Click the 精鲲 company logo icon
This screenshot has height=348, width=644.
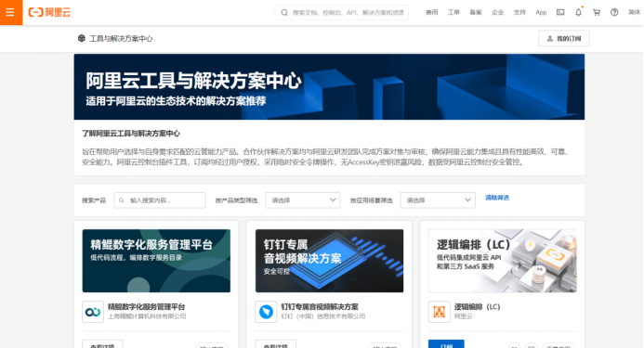point(93,312)
